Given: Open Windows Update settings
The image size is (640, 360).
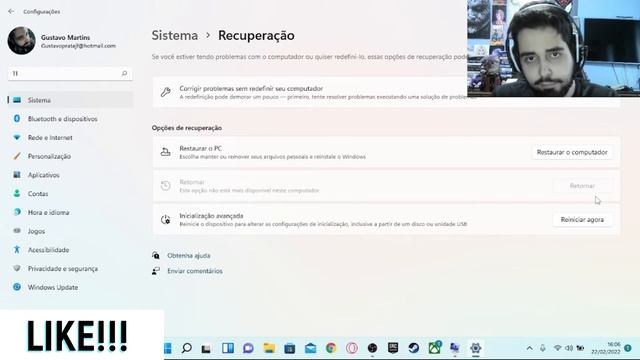Looking at the screenshot, I should 70,287.
